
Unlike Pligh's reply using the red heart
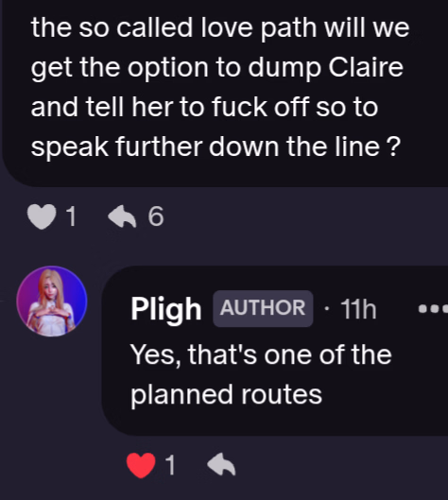(x=141, y=466)
